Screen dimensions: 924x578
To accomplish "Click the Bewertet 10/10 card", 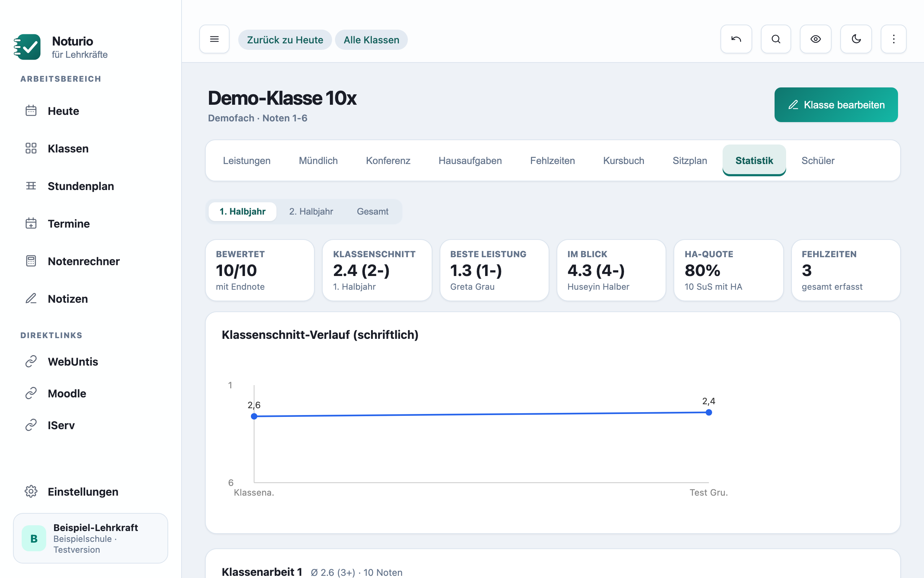I will point(260,270).
